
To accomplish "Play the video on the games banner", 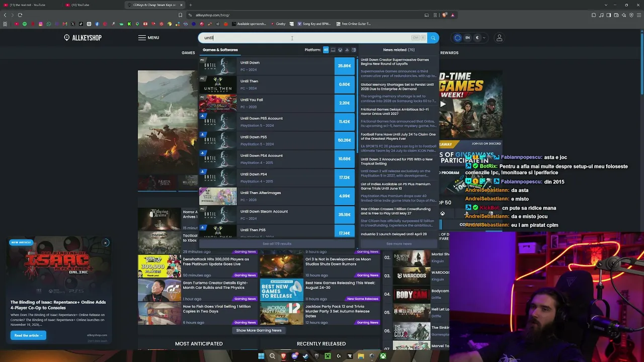I will coord(443,104).
